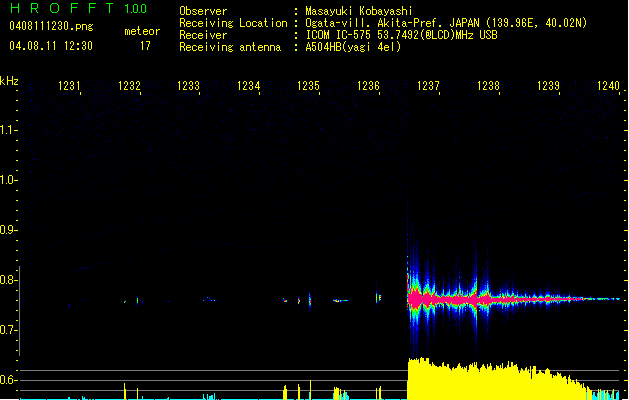Select the Ogata-vill. Akita-Pref. JAPAN location text
This screenshot has width=629, height=400.
(446, 23)
